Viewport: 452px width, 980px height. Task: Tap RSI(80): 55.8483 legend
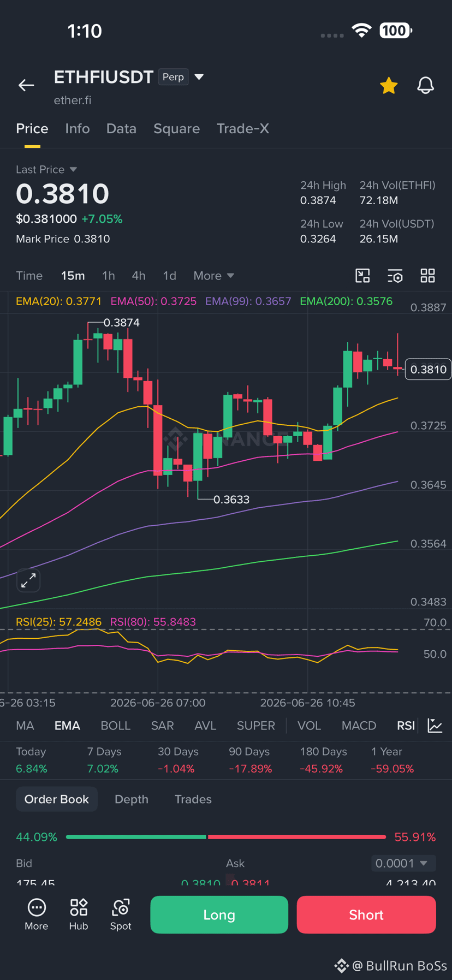coord(153,622)
